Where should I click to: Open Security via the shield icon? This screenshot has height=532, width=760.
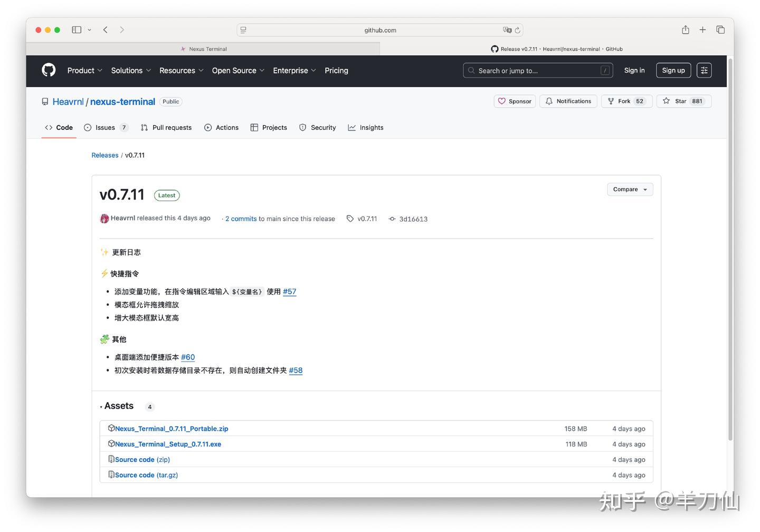[x=302, y=127]
